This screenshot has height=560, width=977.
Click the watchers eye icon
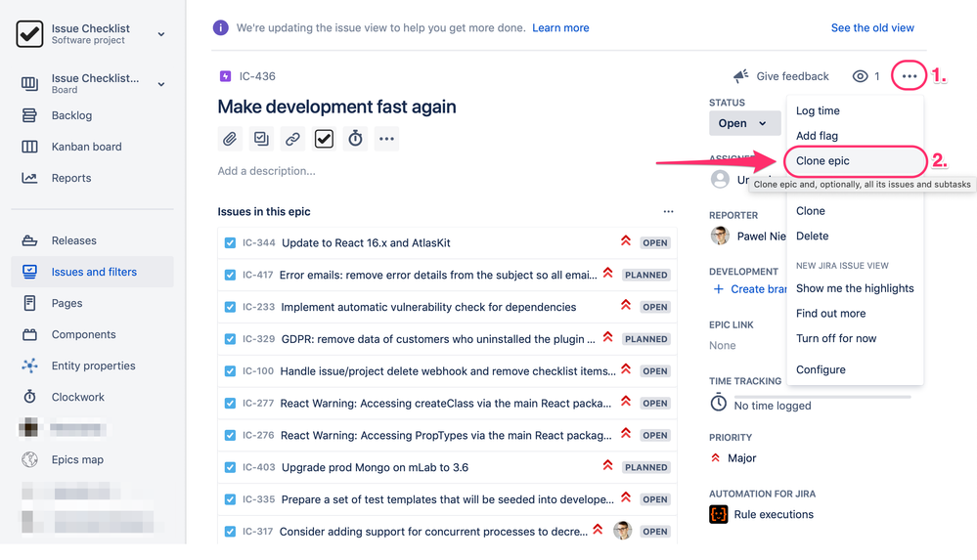click(860, 76)
